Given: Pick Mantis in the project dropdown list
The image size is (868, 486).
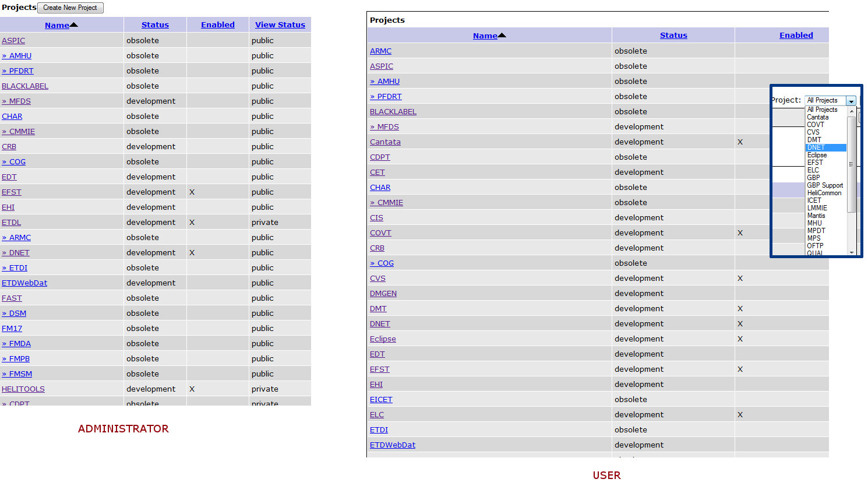Looking at the screenshot, I should coord(816,216).
